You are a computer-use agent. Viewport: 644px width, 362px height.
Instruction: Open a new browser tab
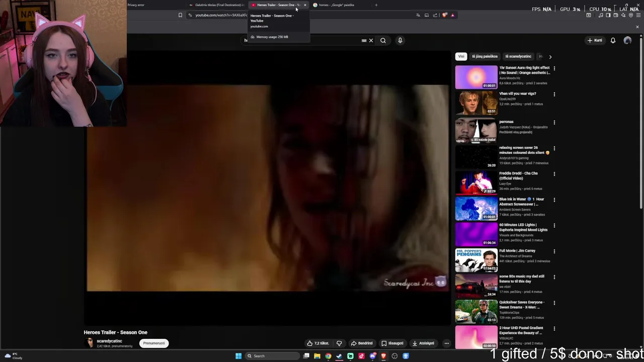click(x=376, y=5)
